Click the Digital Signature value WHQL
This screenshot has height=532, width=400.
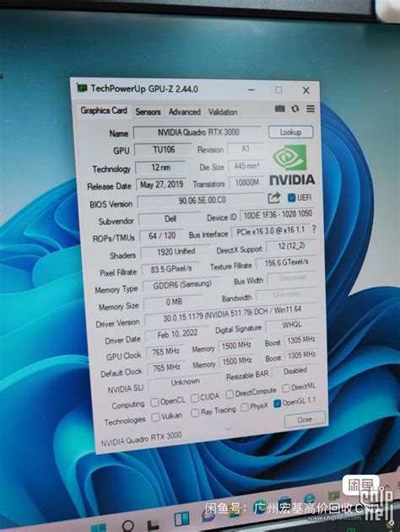[x=292, y=325]
